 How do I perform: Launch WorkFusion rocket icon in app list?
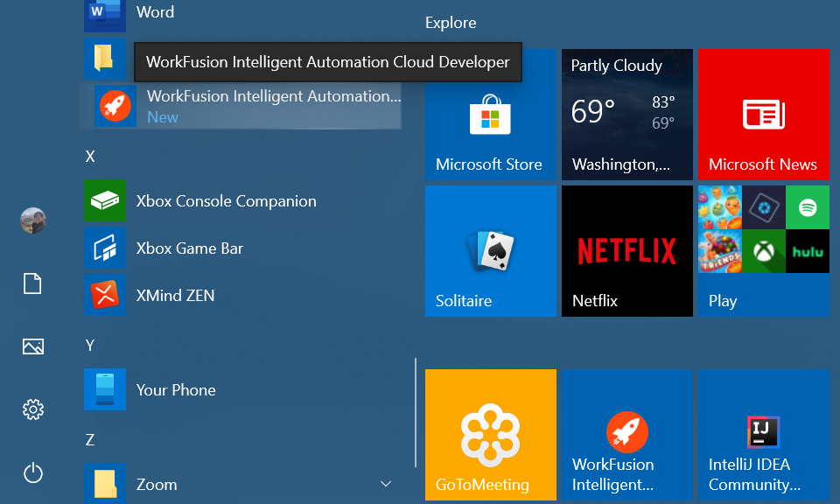click(115, 106)
